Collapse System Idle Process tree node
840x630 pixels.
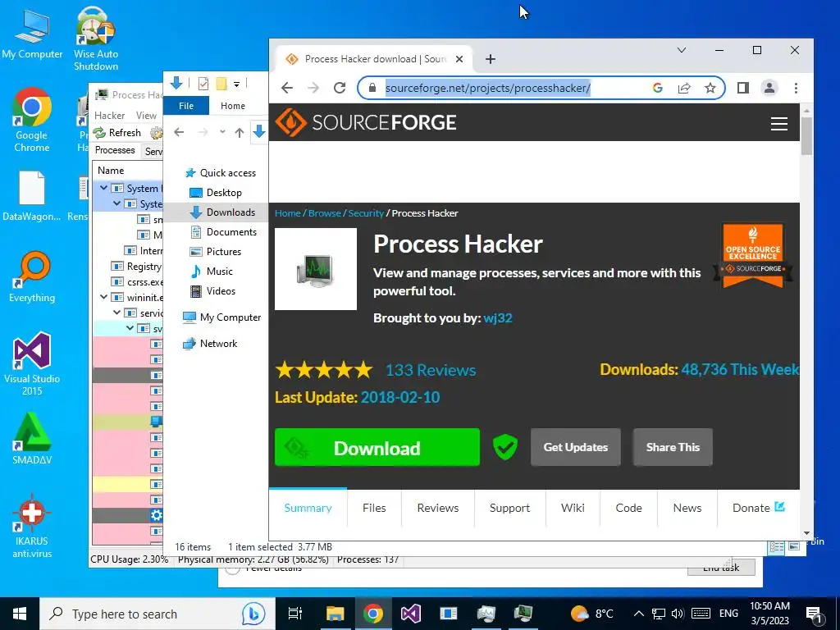pyautogui.click(x=104, y=188)
